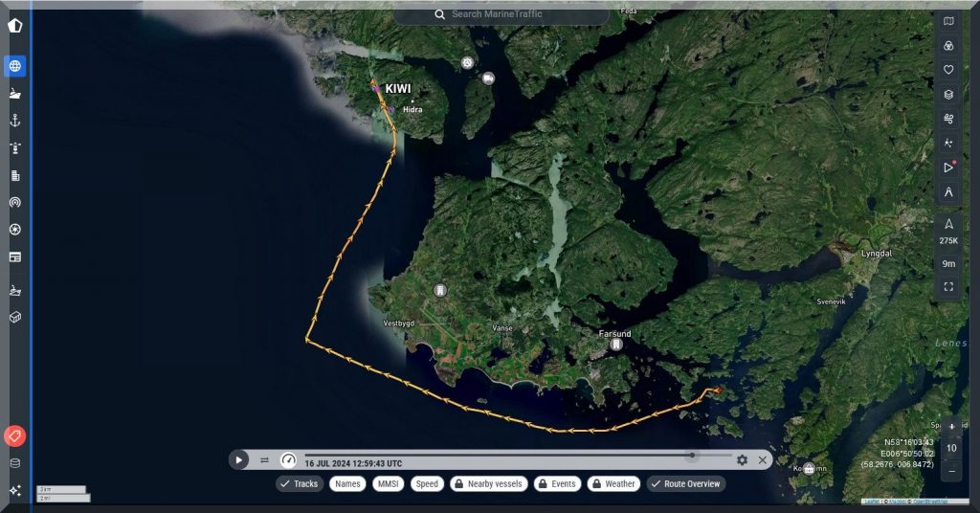Viewport: 980px width, 513px height.
Task: Open the red tag icon in sidebar
Action: click(14, 436)
